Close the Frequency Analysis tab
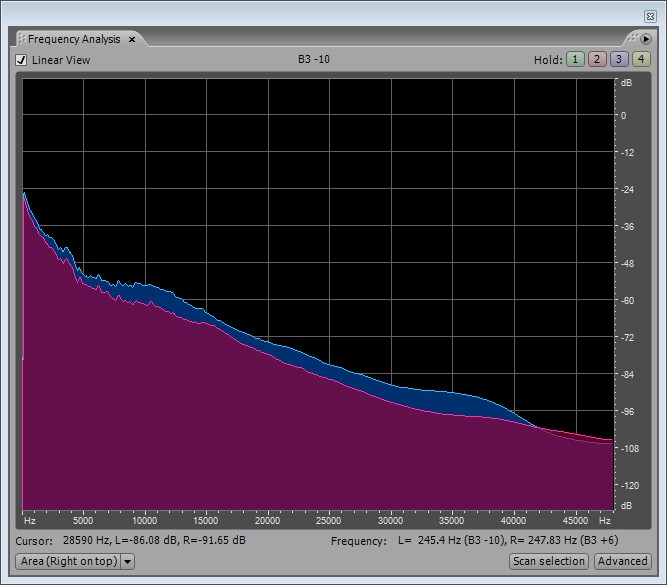This screenshot has height=585, width=667. [132, 40]
